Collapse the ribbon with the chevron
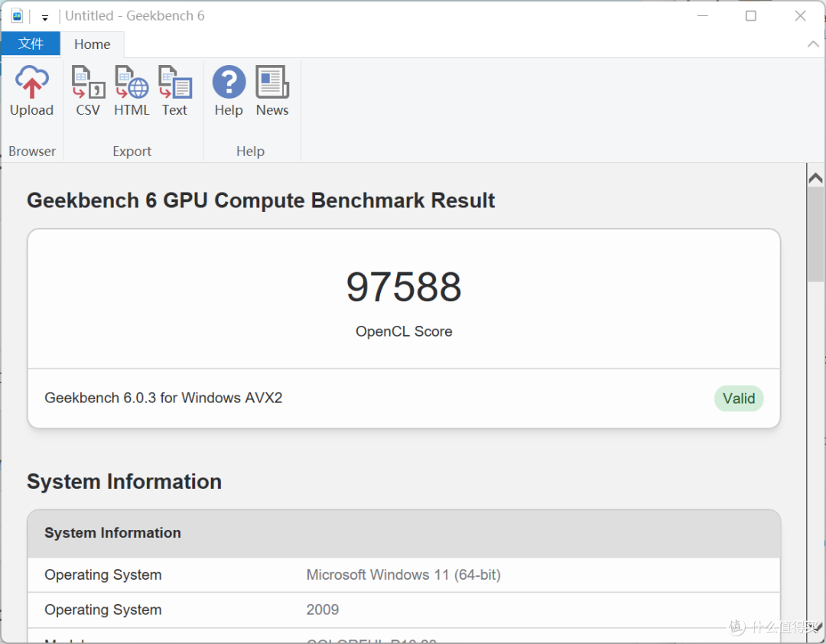This screenshot has height=644, width=826. click(813, 44)
